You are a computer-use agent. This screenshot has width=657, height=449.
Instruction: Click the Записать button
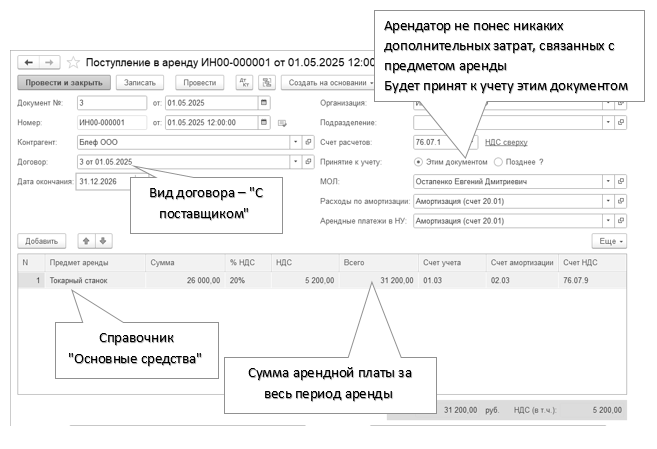pyautogui.click(x=140, y=83)
